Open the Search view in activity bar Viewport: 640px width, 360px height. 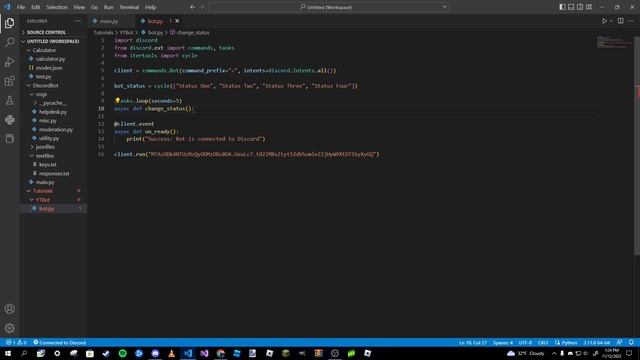click(9, 42)
